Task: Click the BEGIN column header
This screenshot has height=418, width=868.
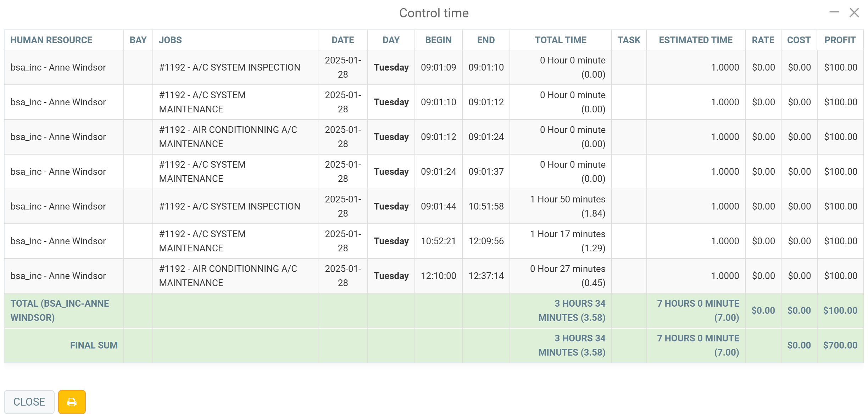Action: (x=438, y=40)
